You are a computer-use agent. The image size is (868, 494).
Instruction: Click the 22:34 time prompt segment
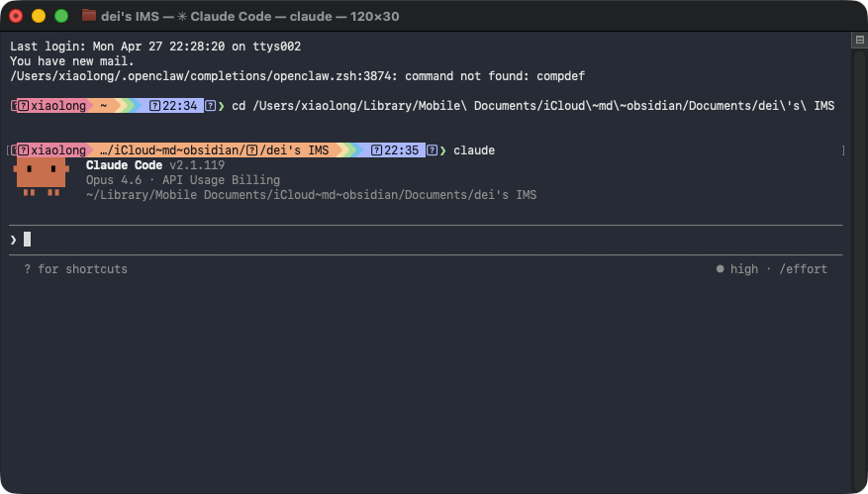[180, 106]
